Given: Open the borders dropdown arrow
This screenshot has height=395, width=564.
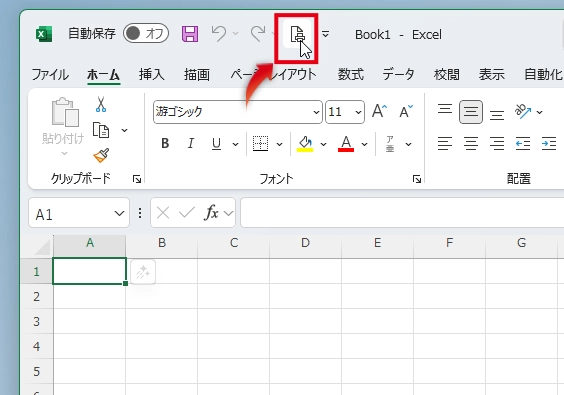Looking at the screenshot, I should click(x=279, y=144).
